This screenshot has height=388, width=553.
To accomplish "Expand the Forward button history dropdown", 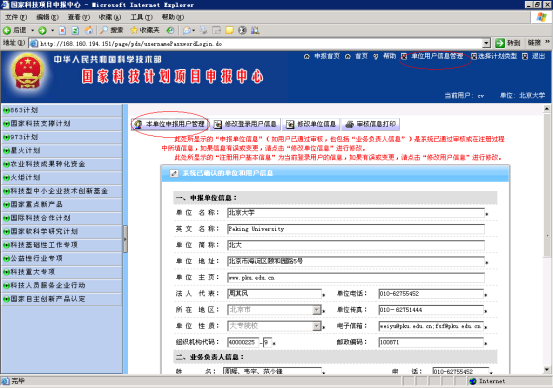I will pos(53,30).
